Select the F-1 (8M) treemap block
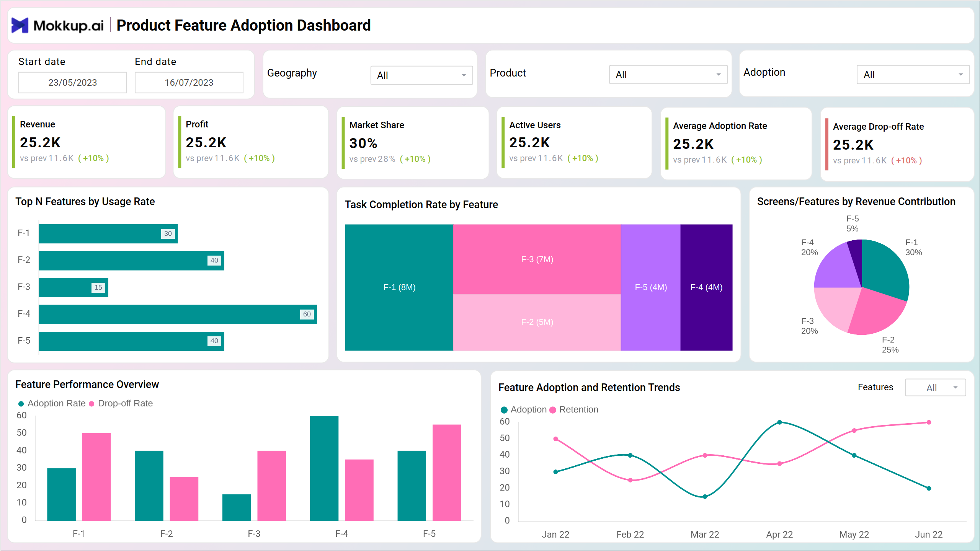The image size is (980, 551). click(x=399, y=287)
